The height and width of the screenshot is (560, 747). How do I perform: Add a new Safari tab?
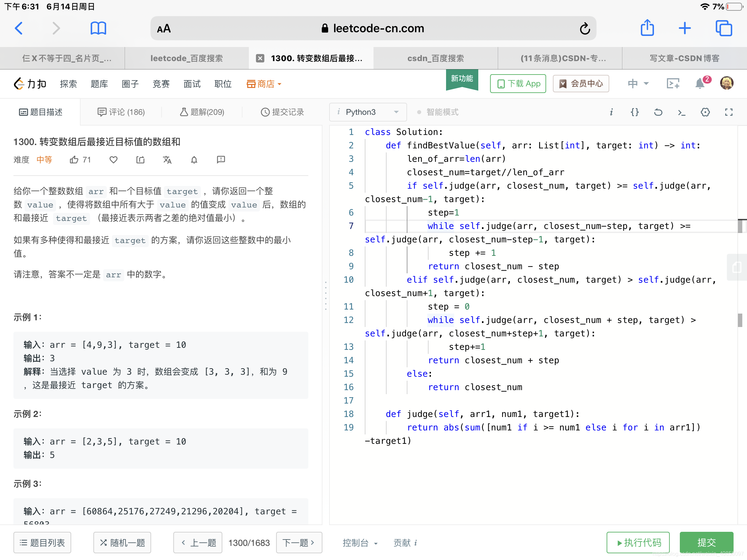tap(685, 28)
